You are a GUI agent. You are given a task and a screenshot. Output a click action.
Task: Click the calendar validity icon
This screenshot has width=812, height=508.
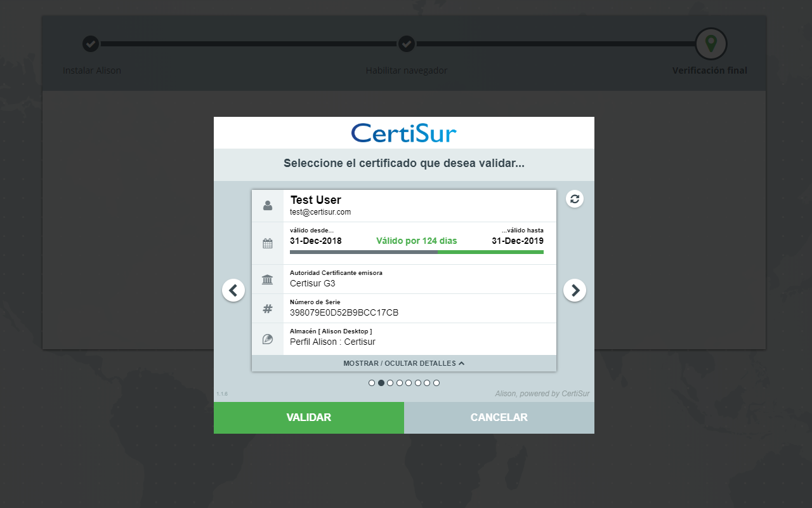coord(268,243)
